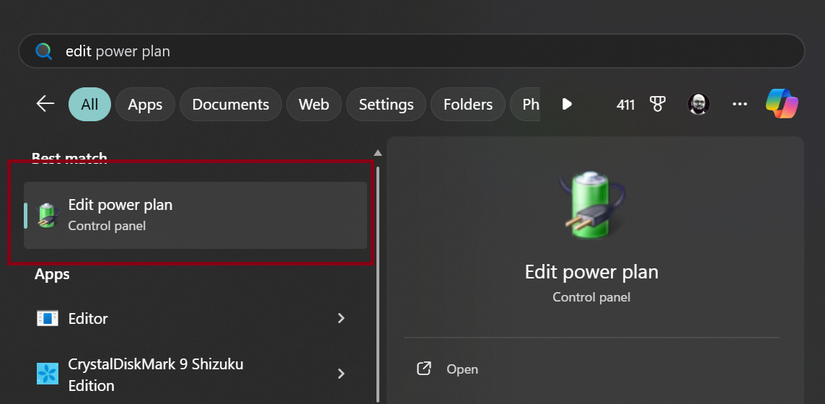Open the Edit power plan best match result
The image size is (825, 404).
195,215
